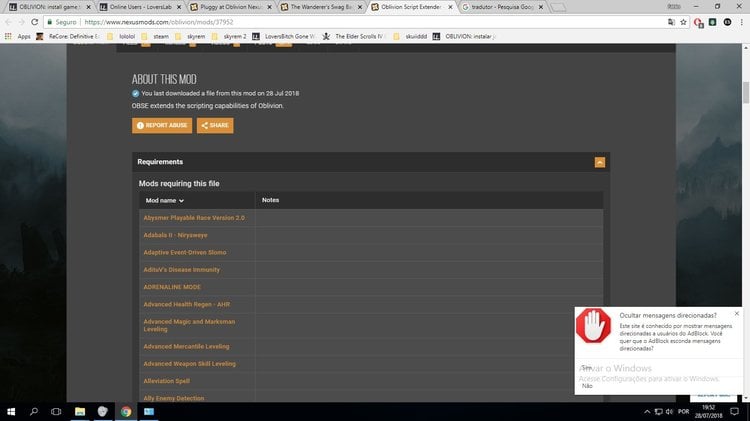Image resolution: width=750 pixels, height=421 pixels.
Task: Click the translate page icon in address bar
Action: tap(672, 22)
